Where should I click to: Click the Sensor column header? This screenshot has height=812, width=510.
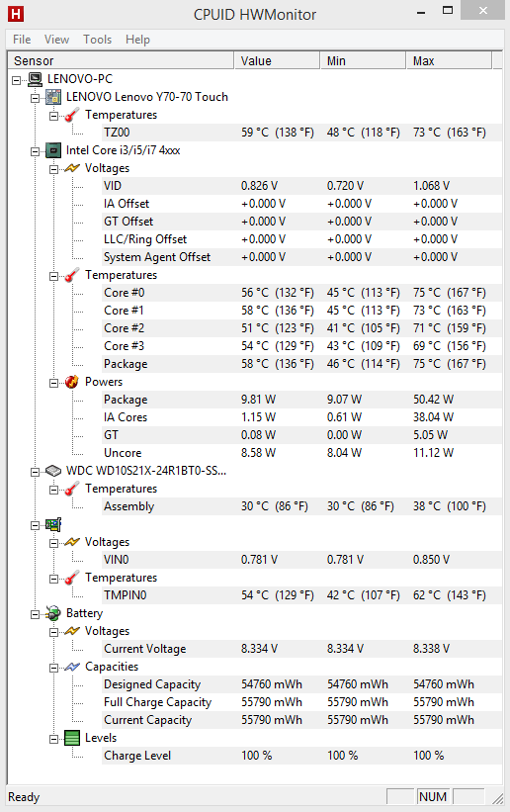(x=122, y=60)
